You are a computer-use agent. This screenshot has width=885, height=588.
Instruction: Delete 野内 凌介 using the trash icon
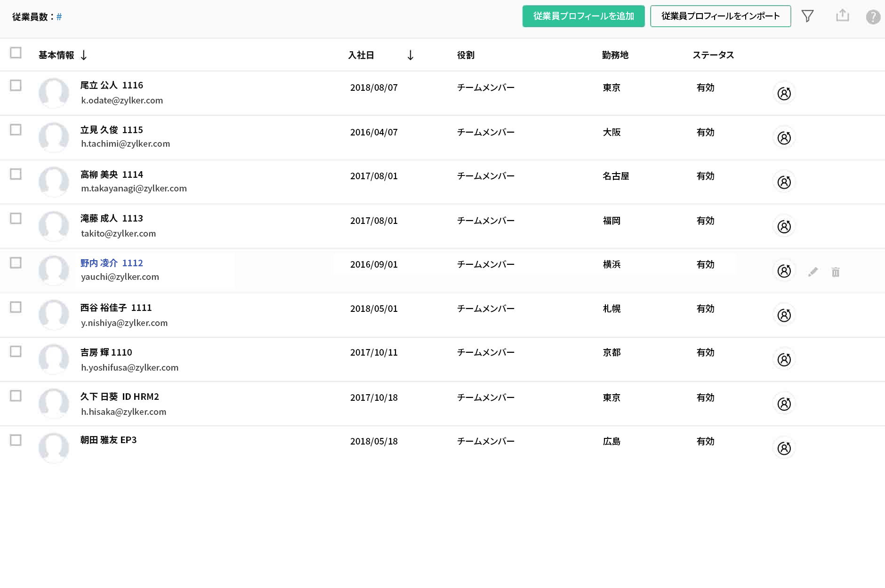[x=836, y=271]
